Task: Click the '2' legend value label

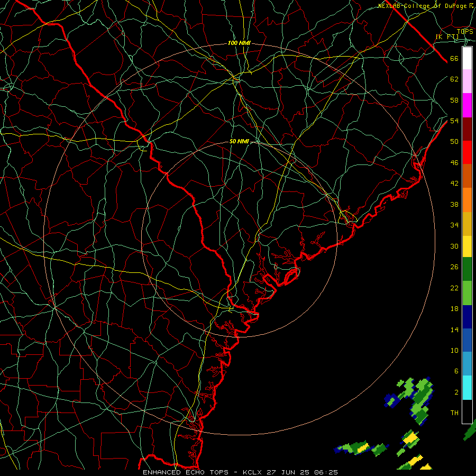Action: [456, 392]
